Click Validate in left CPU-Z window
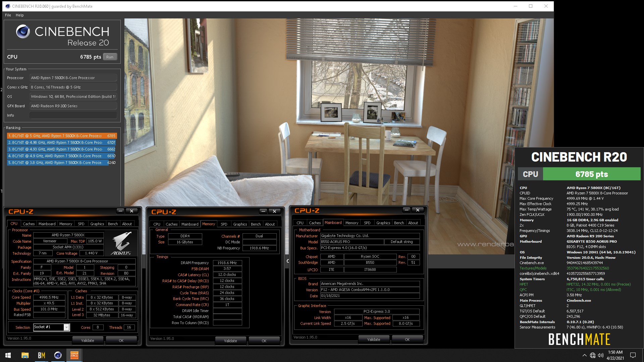 click(x=88, y=341)
